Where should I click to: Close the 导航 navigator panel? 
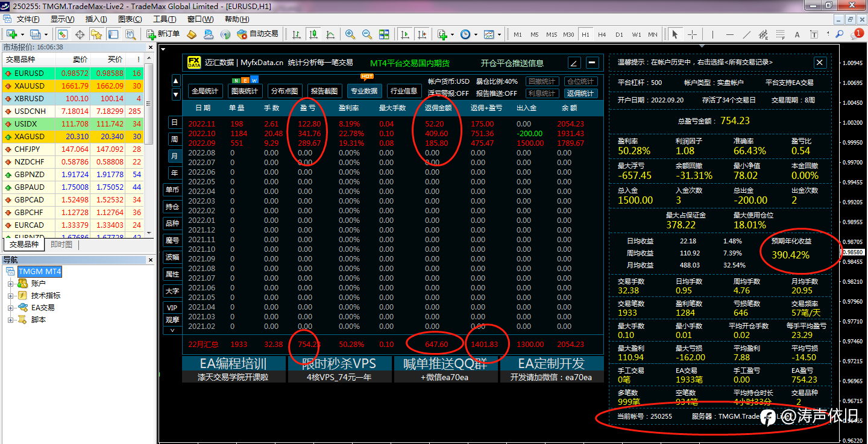point(149,260)
